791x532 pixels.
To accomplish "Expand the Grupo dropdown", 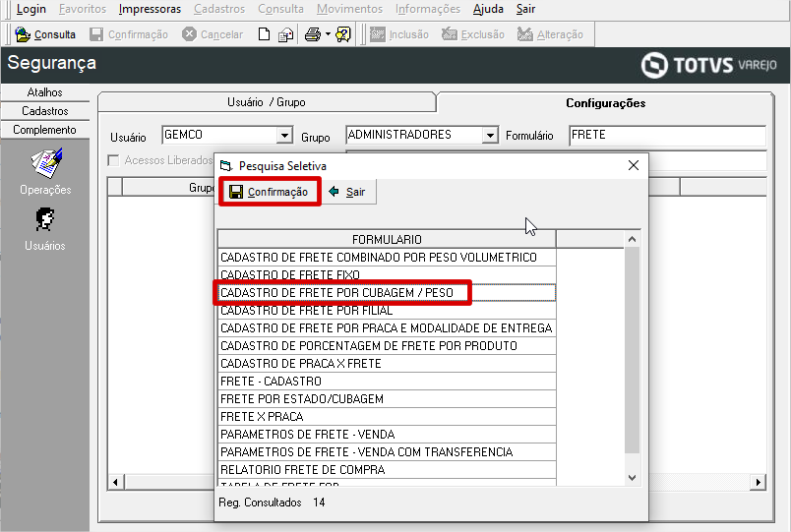I will [490, 135].
